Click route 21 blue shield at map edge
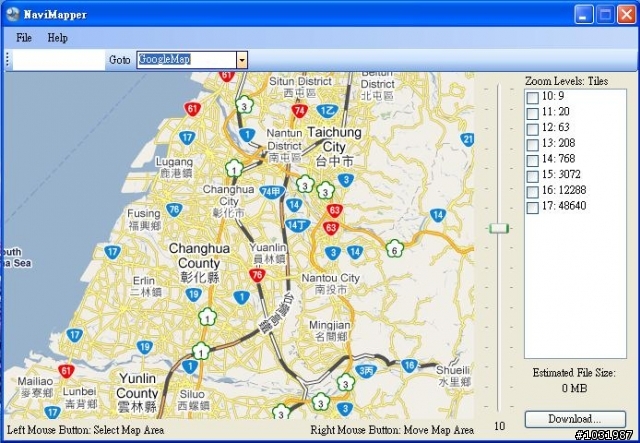The height and width of the screenshot is (443, 640). 467,140
